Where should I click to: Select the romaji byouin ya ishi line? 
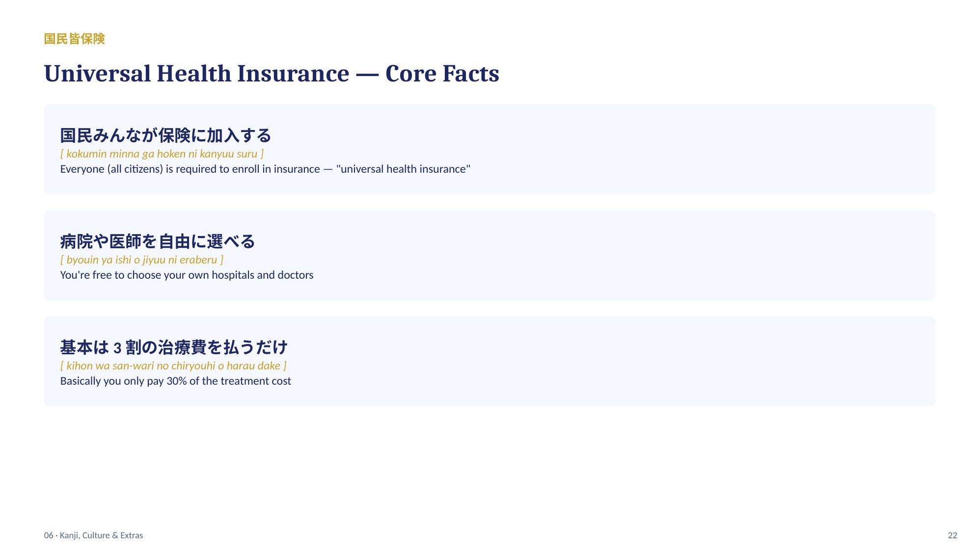pos(142,260)
